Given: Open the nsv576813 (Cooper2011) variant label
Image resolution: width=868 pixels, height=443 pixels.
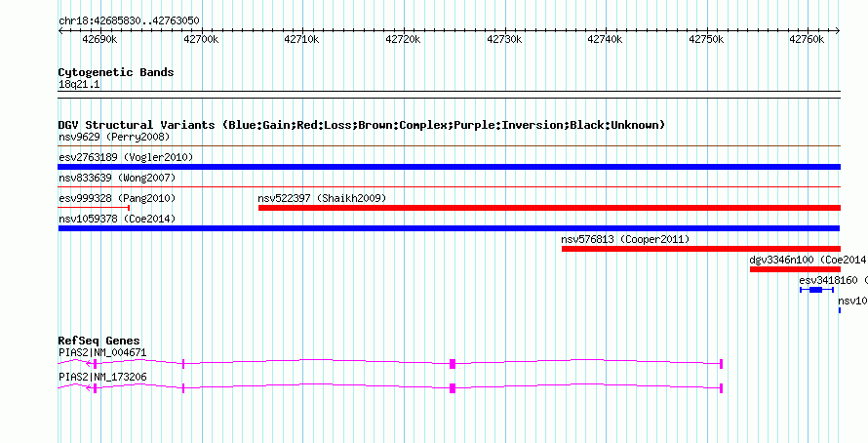Looking at the screenshot, I should [625, 239].
